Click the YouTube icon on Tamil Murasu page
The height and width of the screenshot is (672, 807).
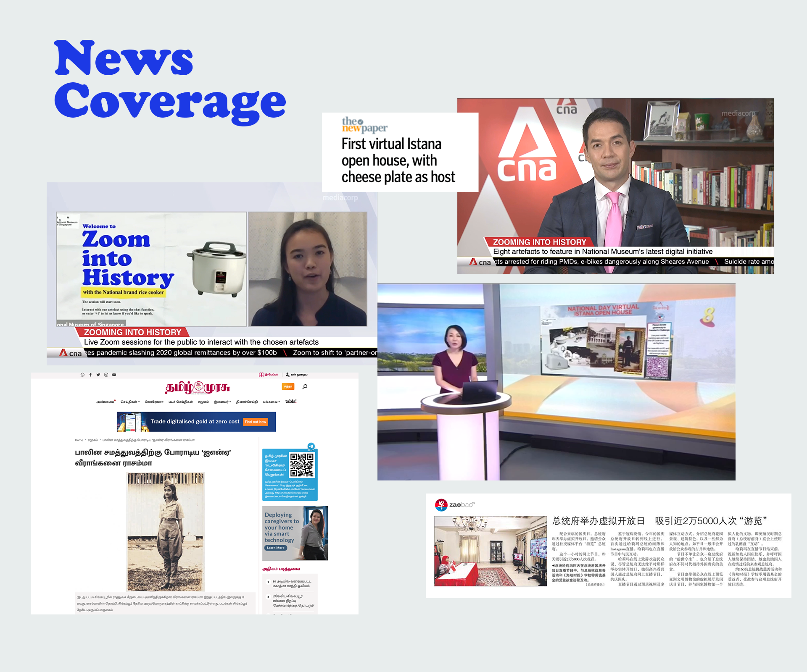pyautogui.click(x=114, y=375)
